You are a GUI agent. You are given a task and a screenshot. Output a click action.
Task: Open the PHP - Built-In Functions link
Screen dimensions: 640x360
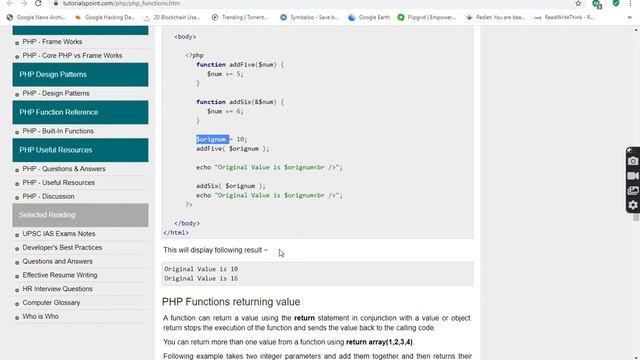tap(58, 131)
